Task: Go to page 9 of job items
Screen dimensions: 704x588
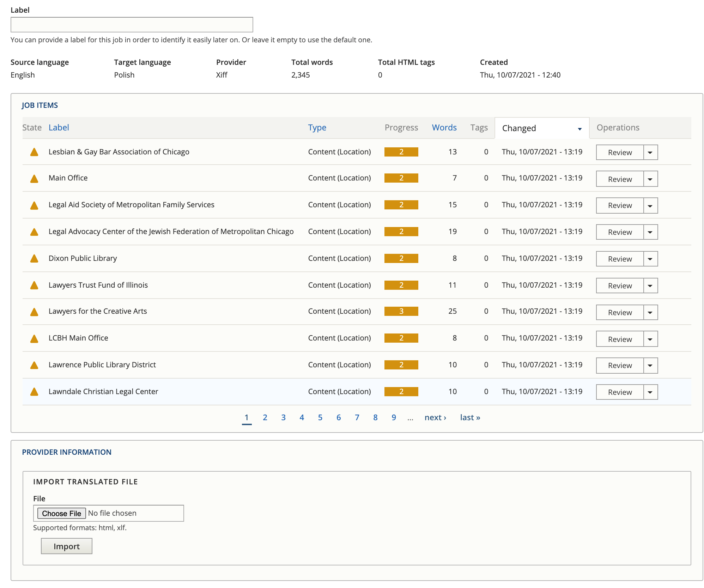Action: [x=394, y=417]
